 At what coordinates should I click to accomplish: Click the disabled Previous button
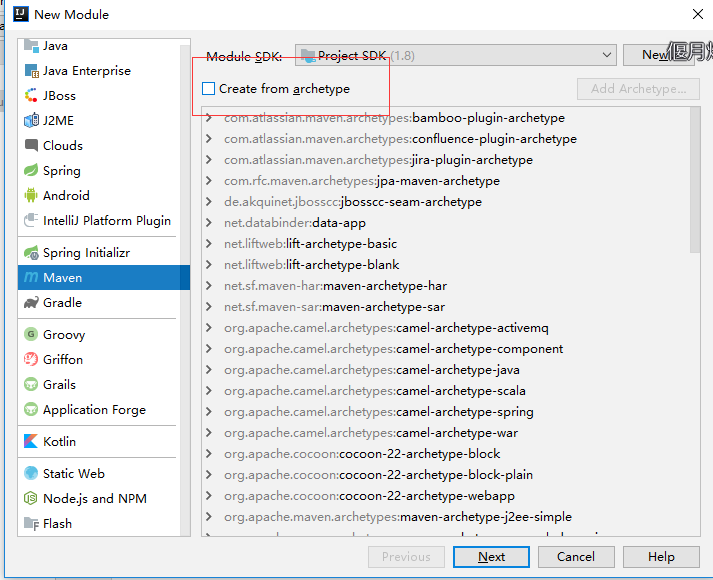click(406, 557)
